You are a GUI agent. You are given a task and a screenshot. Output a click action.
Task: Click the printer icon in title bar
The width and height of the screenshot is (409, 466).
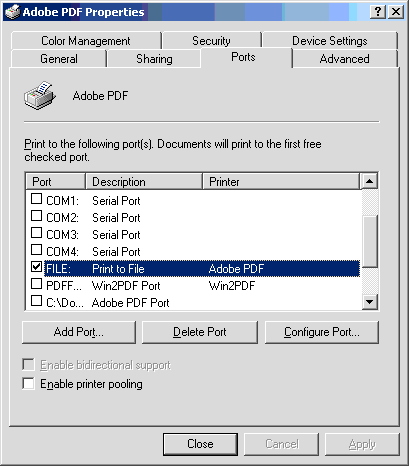(13, 12)
